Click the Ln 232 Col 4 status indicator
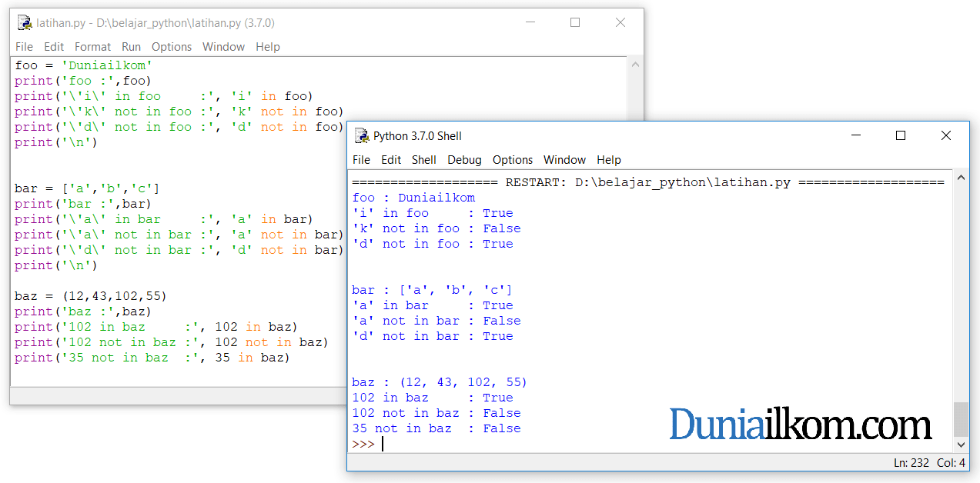Screen dimensions: 980x483 tap(932, 462)
